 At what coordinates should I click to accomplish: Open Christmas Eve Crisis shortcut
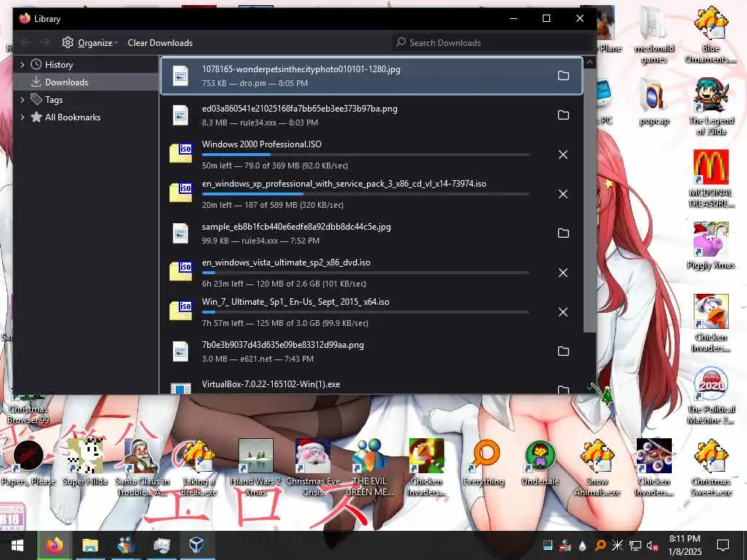tap(313, 467)
